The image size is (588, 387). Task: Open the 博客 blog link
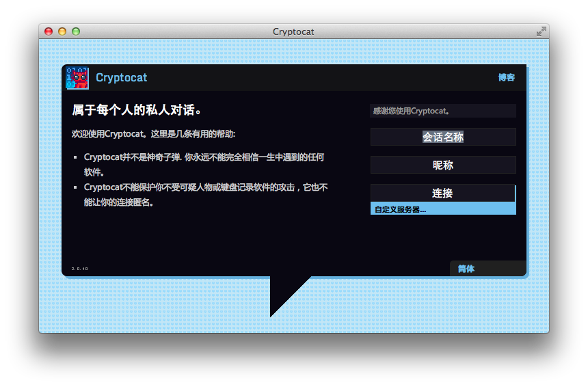[x=506, y=78]
